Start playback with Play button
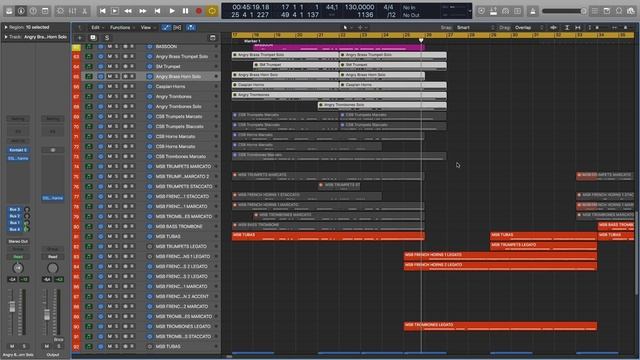The height and width of the screenshot is (360, 640). pyautogui.click(x=172, y=11)
